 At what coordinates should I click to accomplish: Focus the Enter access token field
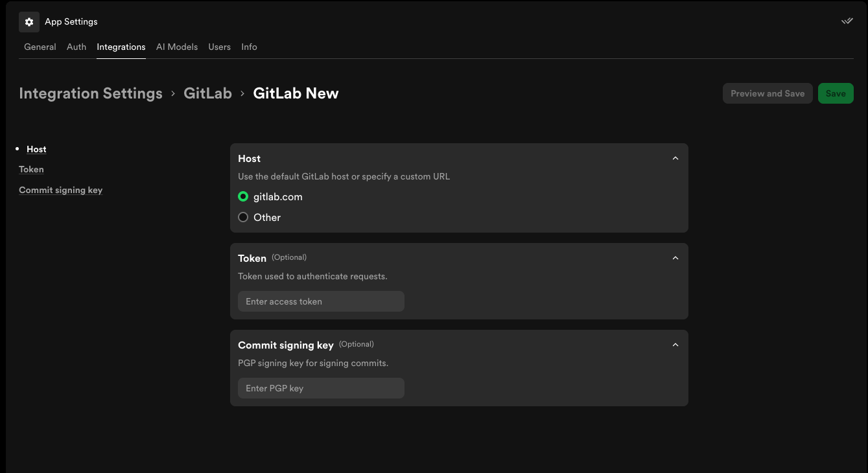[x=321, y=301]
